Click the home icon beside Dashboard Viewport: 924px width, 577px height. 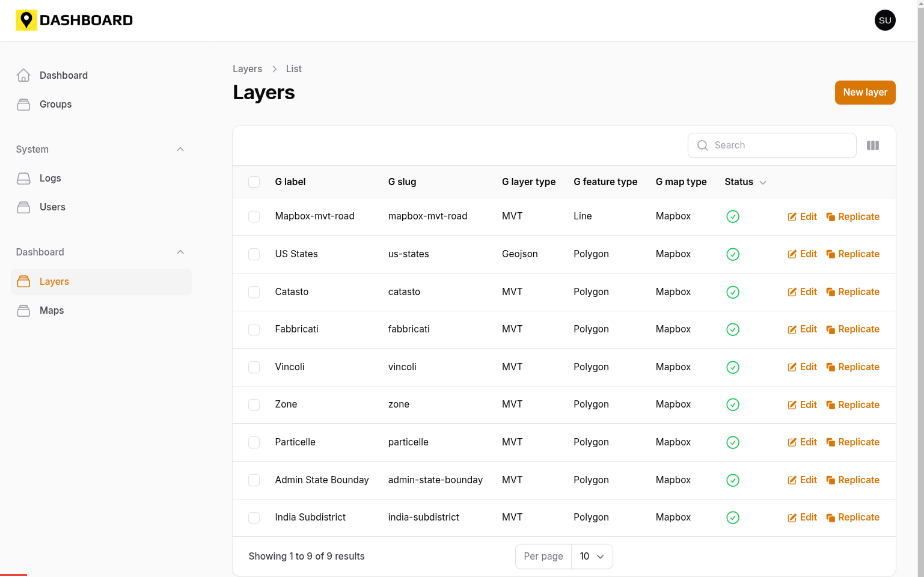[23, 75]
